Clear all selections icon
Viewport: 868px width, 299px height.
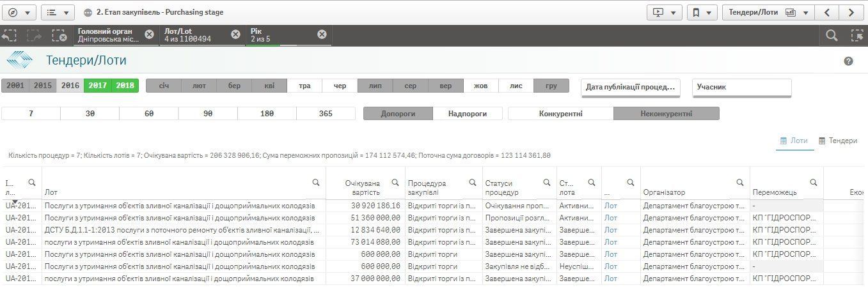coord(59,35)
